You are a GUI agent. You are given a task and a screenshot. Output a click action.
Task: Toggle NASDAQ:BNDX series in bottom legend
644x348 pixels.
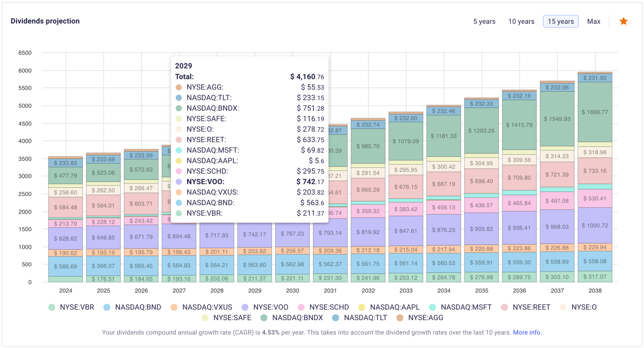(x=292, y=318)
